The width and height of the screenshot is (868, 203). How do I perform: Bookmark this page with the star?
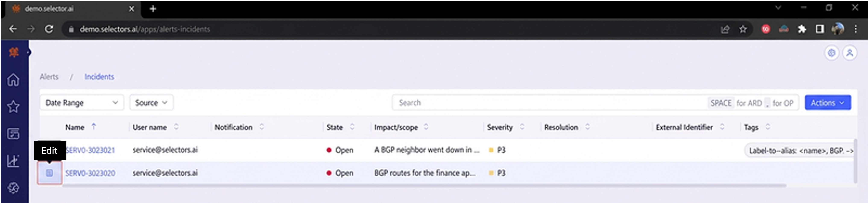[x=743, y=29]
